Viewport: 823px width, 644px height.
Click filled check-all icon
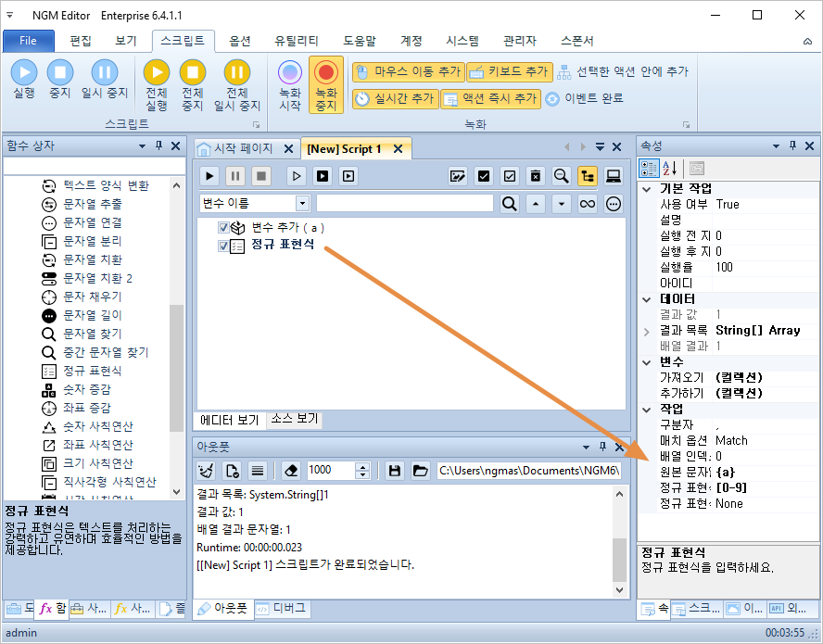[484, 176]
